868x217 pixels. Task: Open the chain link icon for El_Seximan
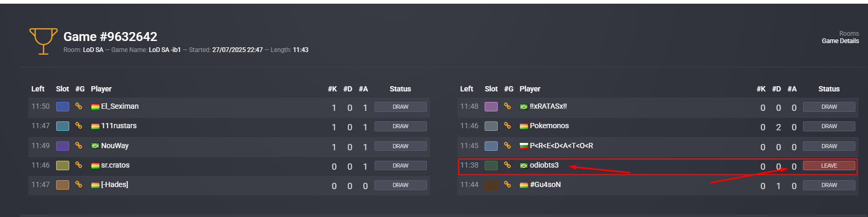coord(79,106)
